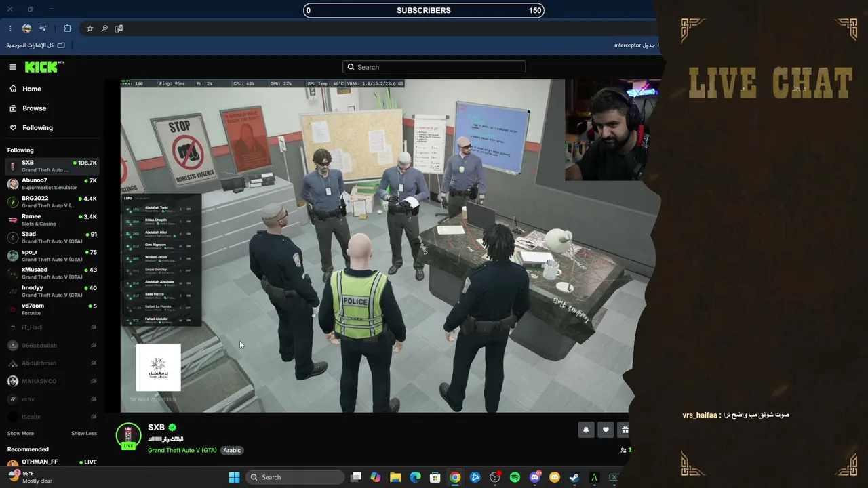Screen dimensions: 868x488
Task: Open vd7oom channel in Following list
Action: point(52,309)
